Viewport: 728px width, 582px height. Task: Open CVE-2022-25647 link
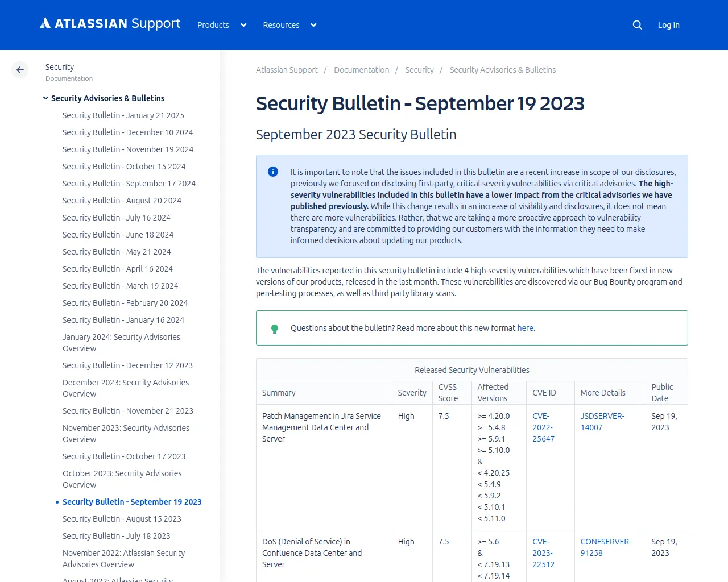tap(543, 427)
